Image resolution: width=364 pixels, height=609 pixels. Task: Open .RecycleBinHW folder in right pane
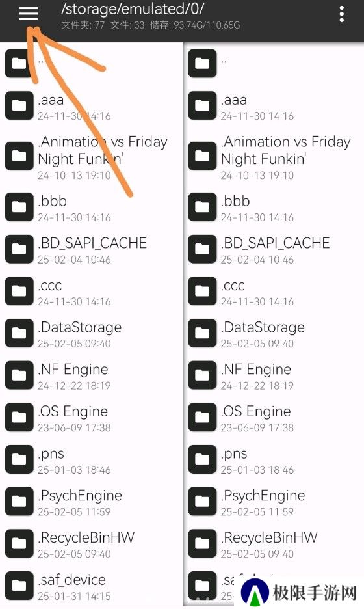274,544
